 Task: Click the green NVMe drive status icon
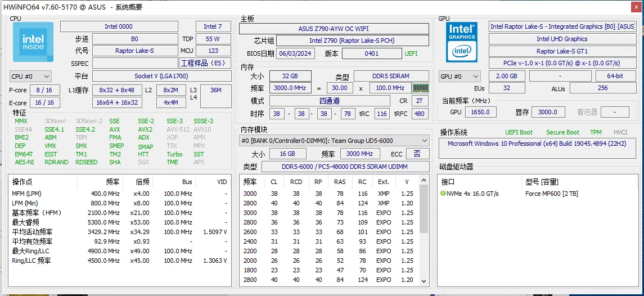443,194
